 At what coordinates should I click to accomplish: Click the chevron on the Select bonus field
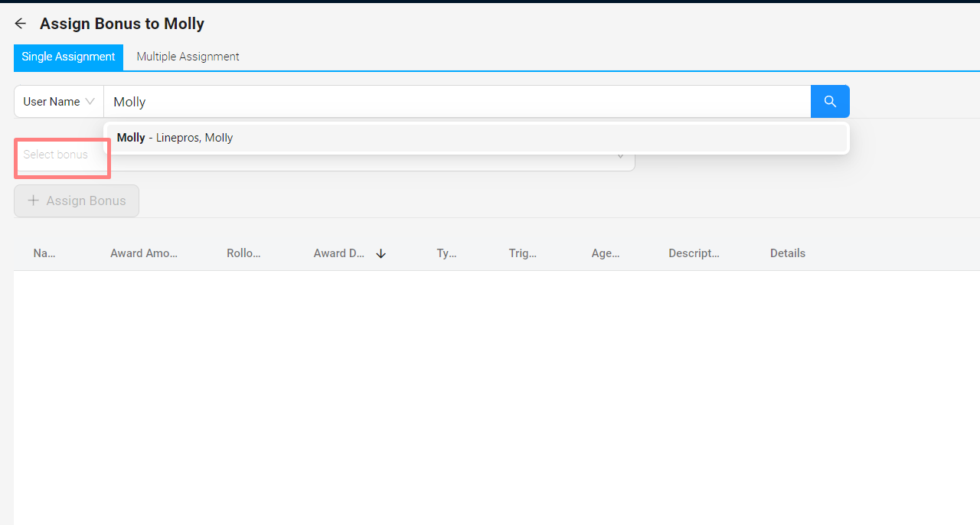pos(620,155)
